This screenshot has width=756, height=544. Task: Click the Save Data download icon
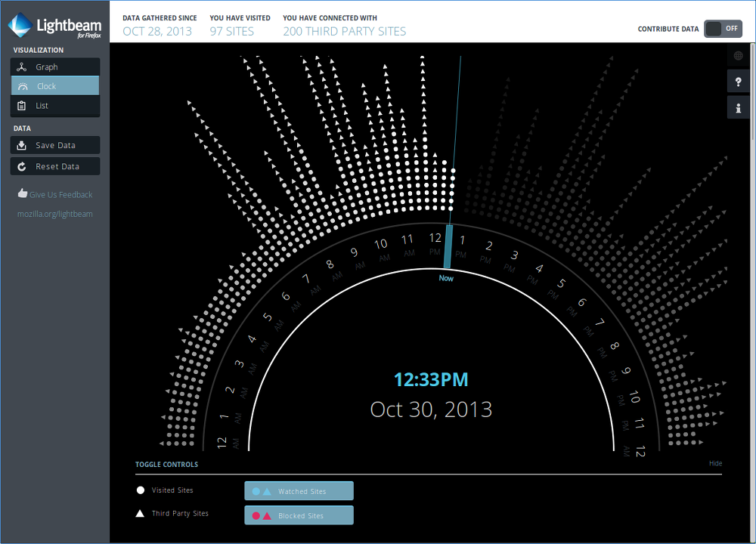click(22, 146)
